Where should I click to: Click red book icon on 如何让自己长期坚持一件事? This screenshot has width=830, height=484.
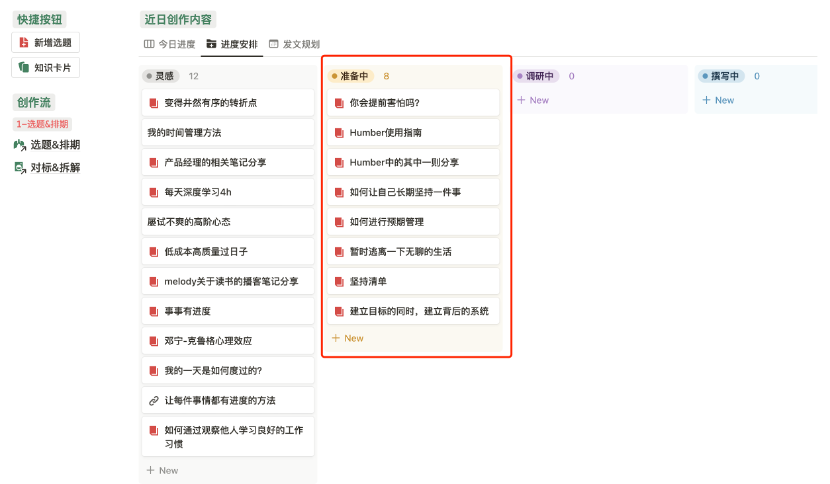point(339,192)
